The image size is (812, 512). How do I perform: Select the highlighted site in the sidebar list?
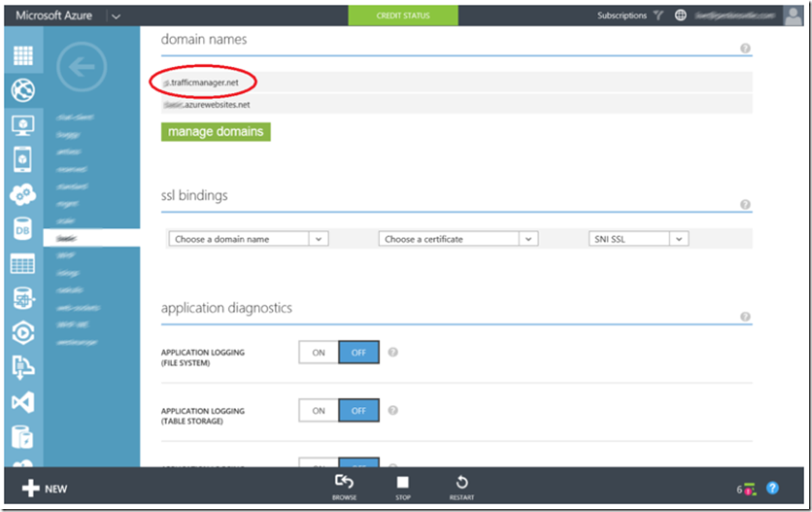pos(92,238)
